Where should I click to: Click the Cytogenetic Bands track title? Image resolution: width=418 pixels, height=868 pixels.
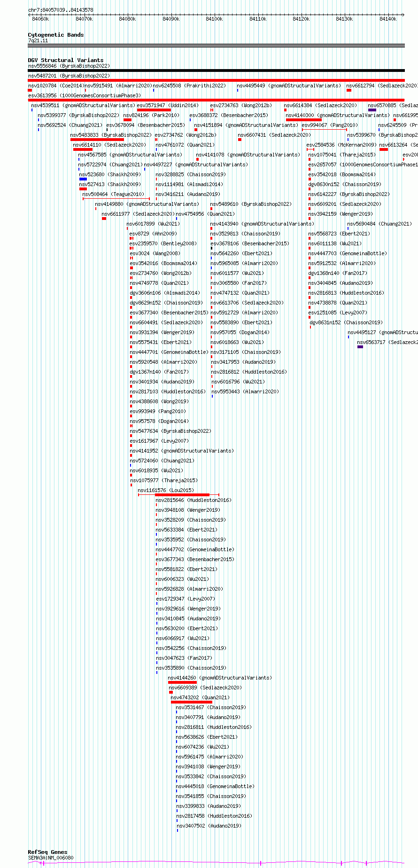tap(56, 35)
